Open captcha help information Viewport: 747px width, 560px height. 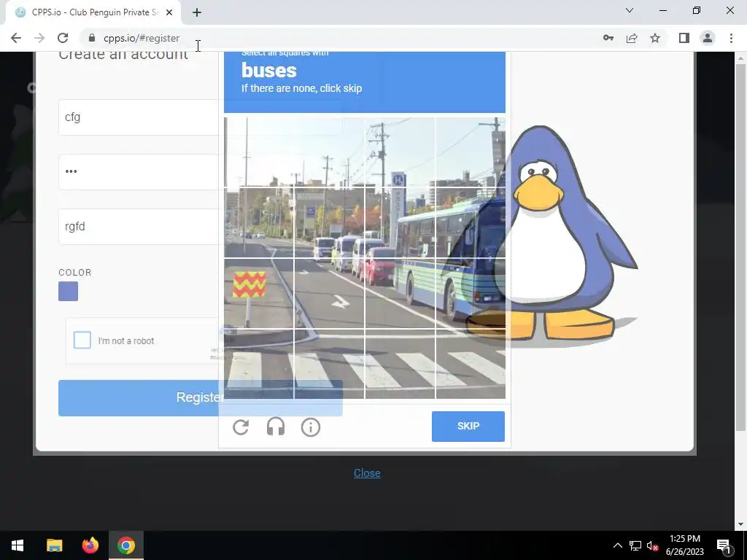[311, 427]
